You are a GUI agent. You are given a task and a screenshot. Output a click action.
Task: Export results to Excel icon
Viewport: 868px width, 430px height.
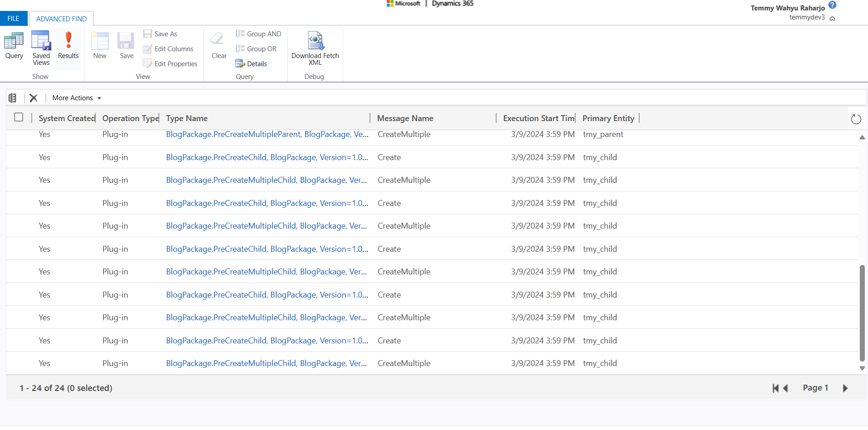point(13,98)
